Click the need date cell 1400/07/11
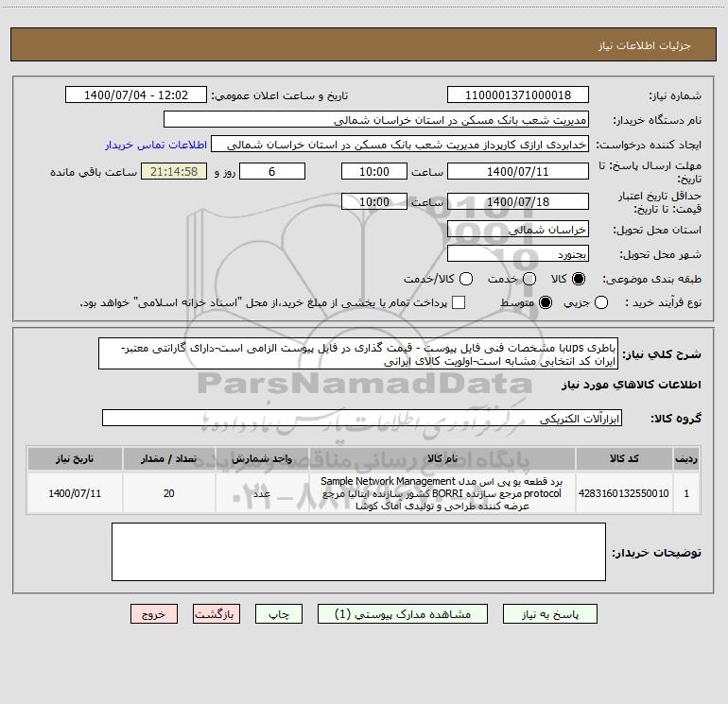This screenshot has height=704, width=728. click(x=75, y=493)
